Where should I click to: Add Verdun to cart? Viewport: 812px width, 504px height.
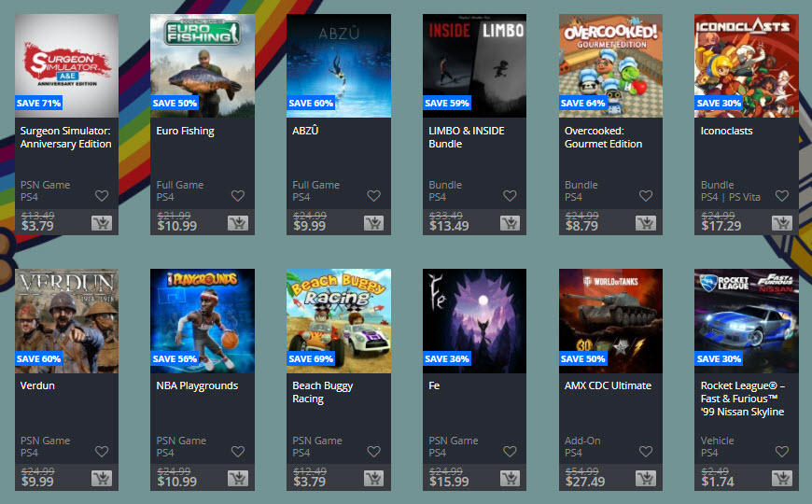(102, 478)
